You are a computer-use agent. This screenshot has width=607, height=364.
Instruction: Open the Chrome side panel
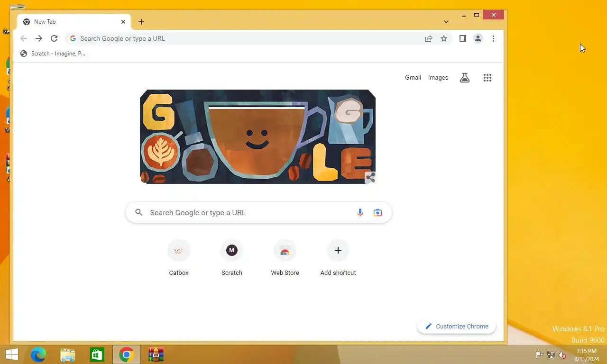(463, 38)
